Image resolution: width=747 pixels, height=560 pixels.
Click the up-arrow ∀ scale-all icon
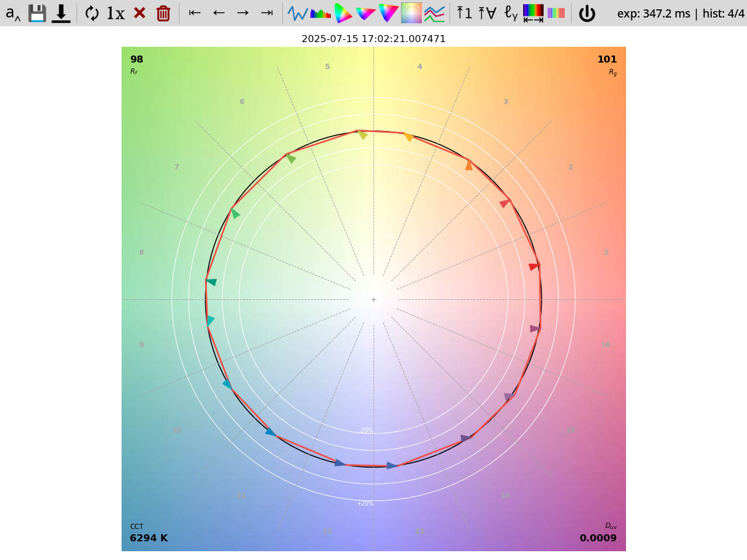tap(487, 13)
